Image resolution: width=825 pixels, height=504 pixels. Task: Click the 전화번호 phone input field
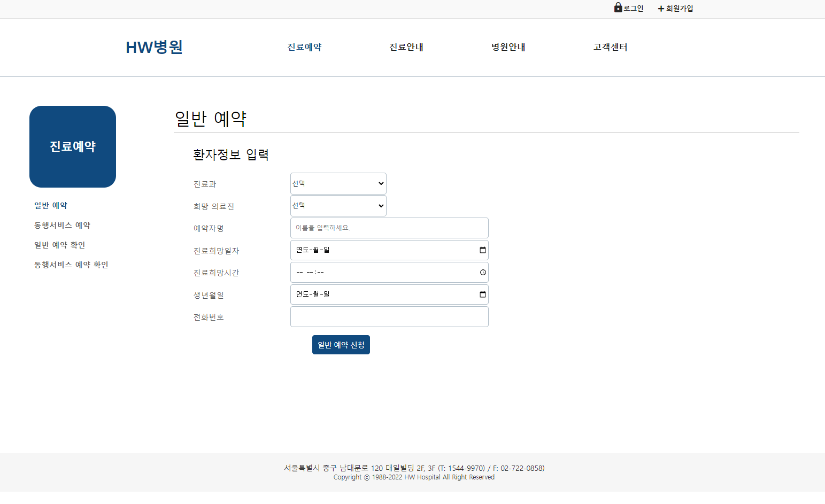pyautogui.click(x=389, y=316)
